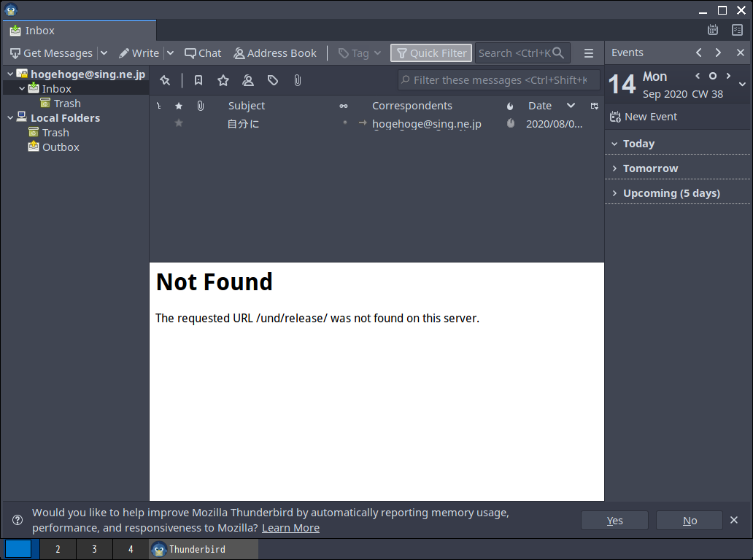Toggle read status dot of the 自分に message
This screenshot has width=753, height=560.
point(345,122)
